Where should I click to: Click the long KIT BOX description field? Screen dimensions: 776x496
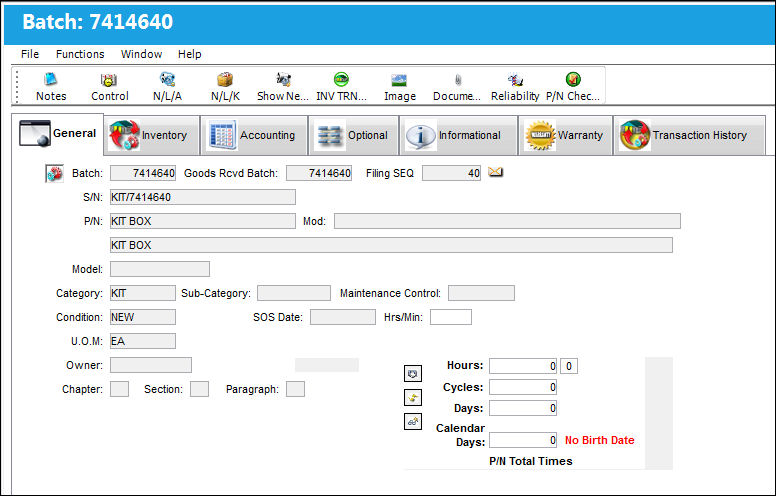click(x=391, y=245)
